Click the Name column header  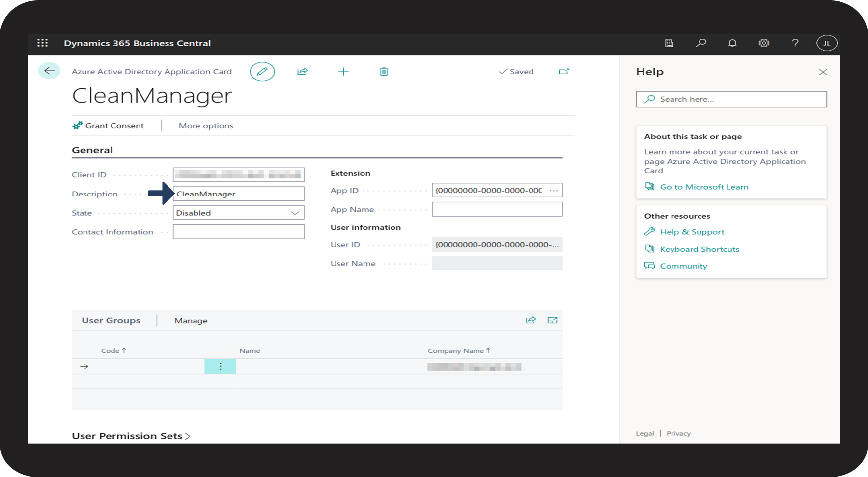250,351
